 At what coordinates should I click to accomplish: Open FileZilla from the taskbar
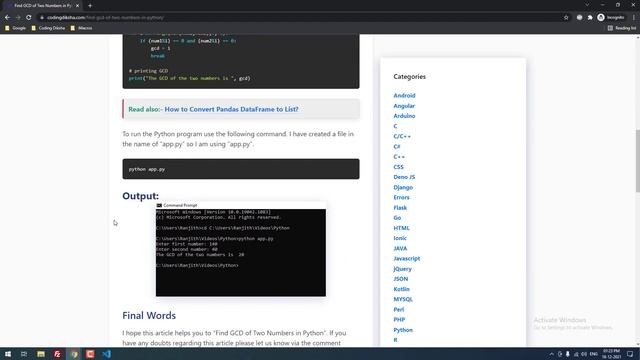(57, 354)
